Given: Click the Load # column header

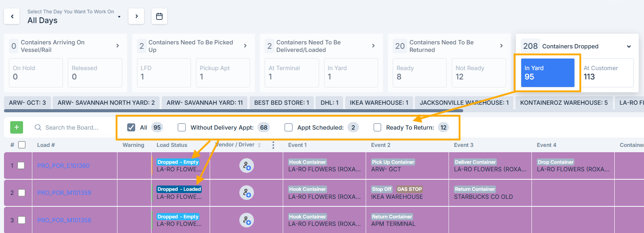Looking at the screenshot, I should point(46,145).
